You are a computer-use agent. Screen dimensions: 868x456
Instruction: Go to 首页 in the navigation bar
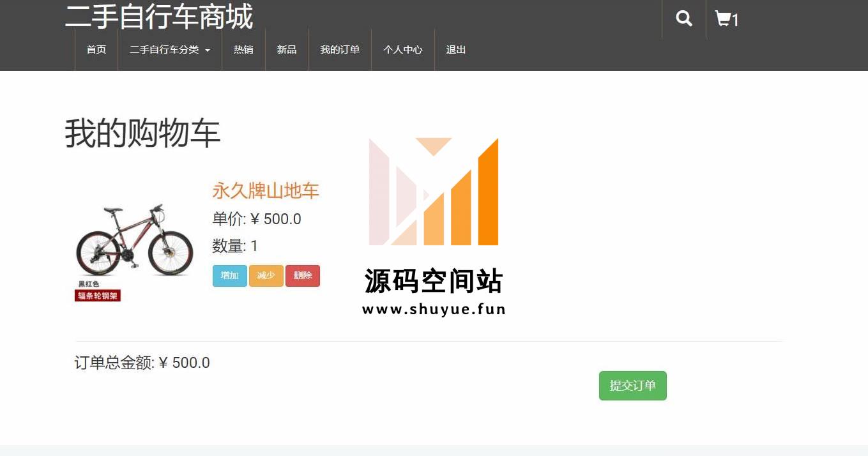click(96, 50)
